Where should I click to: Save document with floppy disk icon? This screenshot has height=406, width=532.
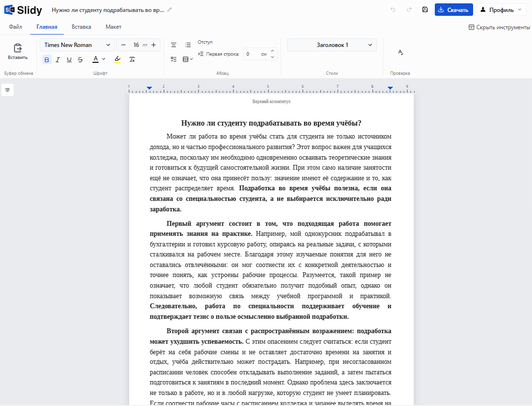pyautogui.click(x=425, y=10)
